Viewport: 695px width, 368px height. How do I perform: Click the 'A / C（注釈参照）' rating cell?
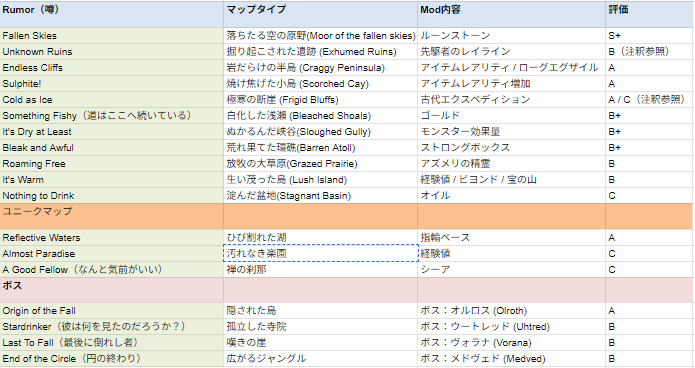[x=650, y=99]
